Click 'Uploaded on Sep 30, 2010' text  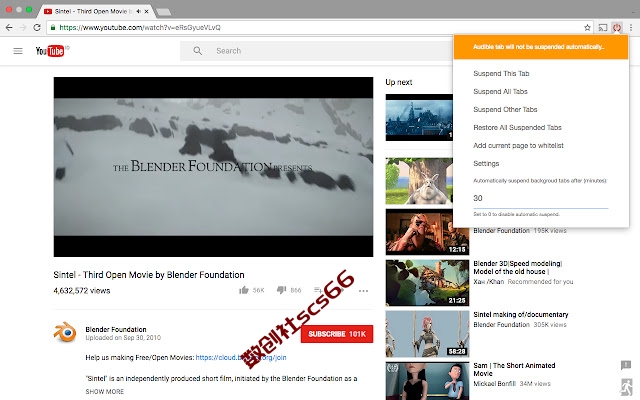click(x=123, y=338)
